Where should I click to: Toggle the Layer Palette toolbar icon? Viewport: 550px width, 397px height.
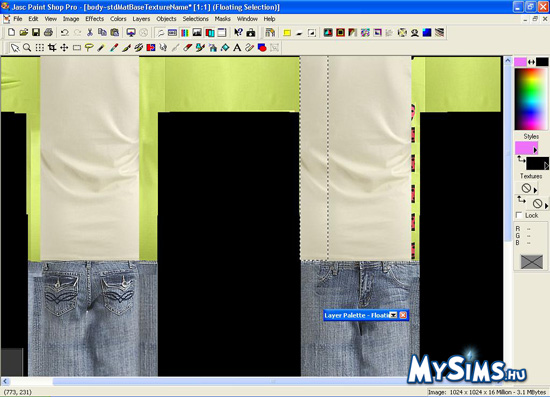(x=210, y=33)
